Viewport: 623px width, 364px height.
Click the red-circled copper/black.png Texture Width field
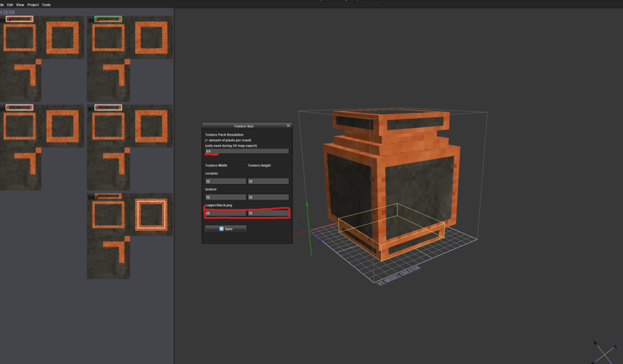coord(224,213)
